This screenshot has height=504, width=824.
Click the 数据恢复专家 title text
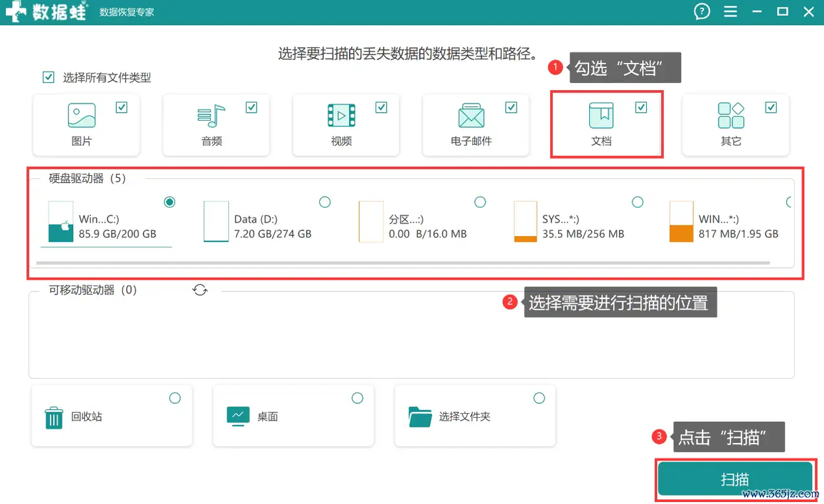click(127, 13)
